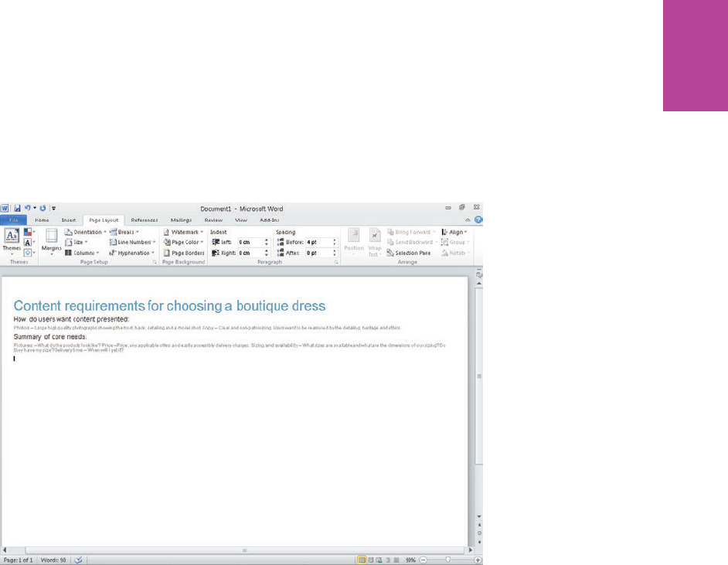Image resolution: width=728 pixels, height=565 pixels.
Task: Open the Breaks dropdown
Action: (x=124, y=232)
